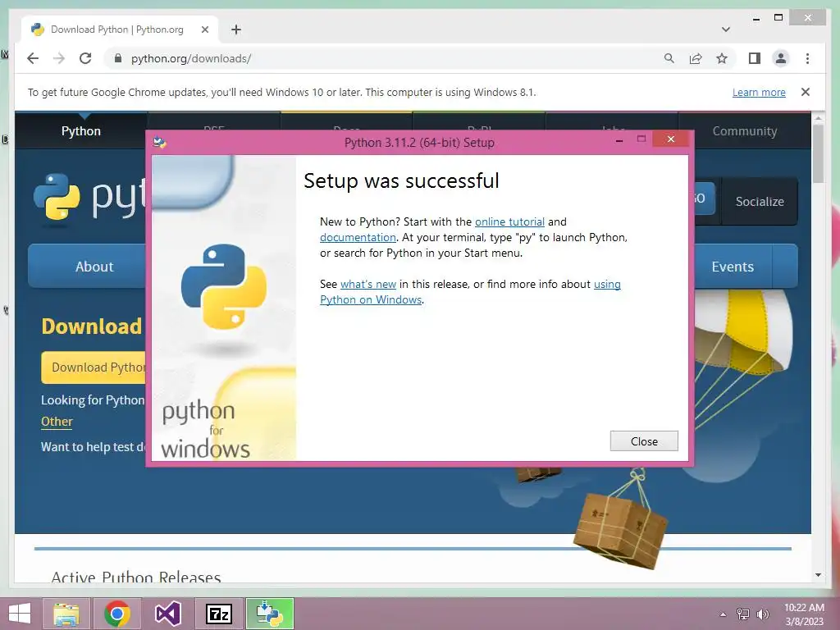The width and height of the screenshot is (840, 630).
Task: Minimize the Python Setup window
Action: [x=619, y=140]
